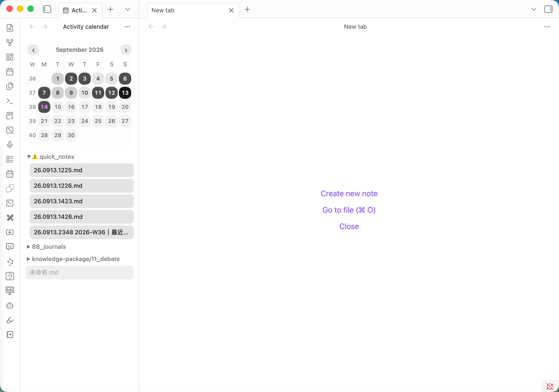This screenshot has height=392, width=559.
Task: Go to next month in calendar
Action: click(126, 50)
